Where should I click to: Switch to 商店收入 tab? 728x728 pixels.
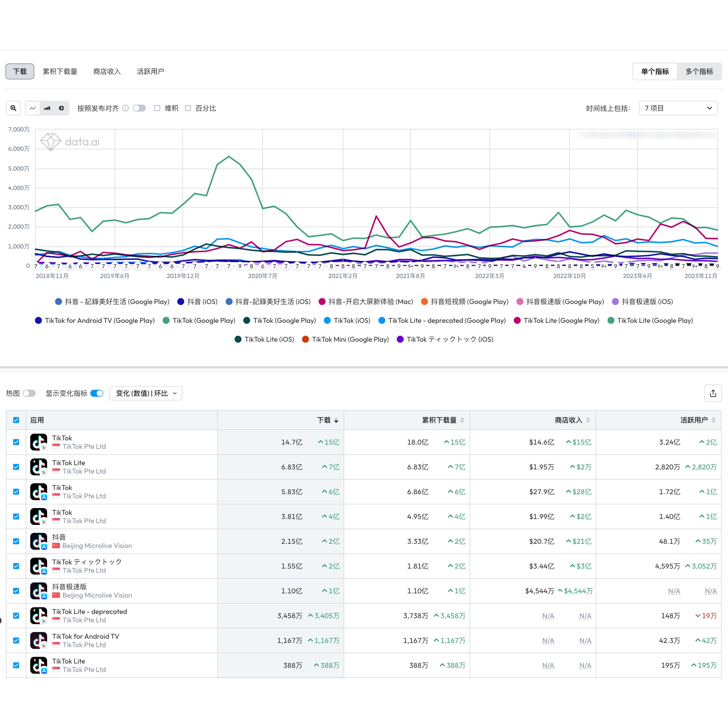pyautogui.click(x=107, y=71)
